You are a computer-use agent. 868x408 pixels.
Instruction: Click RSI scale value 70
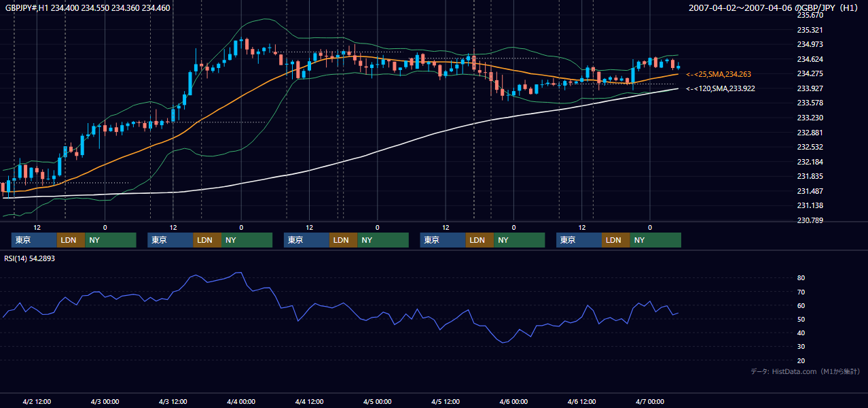[x=801, y=292]
